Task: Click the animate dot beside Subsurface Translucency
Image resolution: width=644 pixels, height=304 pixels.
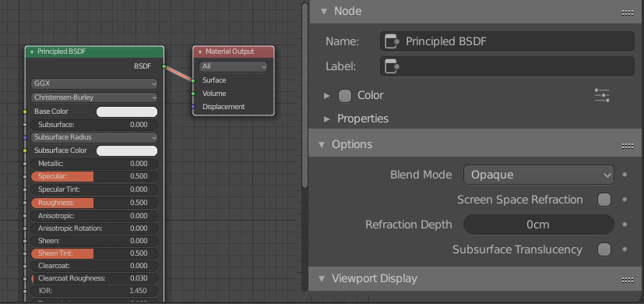Action: [625, 249]
